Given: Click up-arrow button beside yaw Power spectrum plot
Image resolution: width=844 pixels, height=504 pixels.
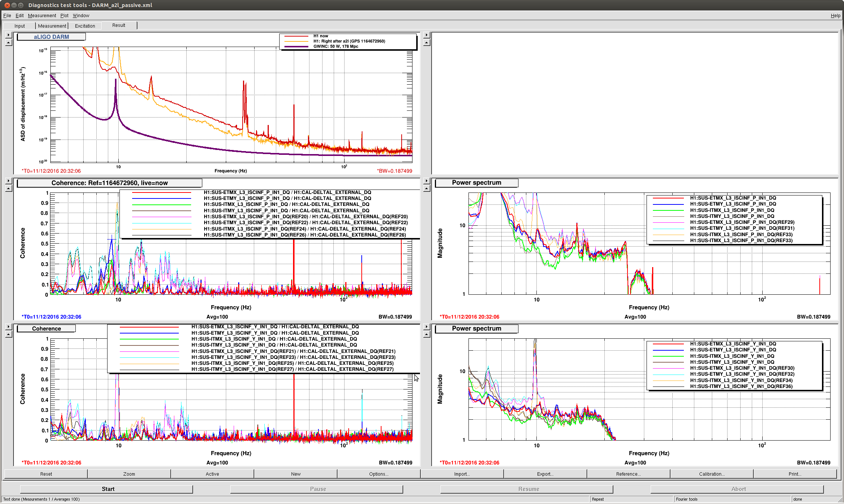Looking at the screenshot, I should [x=427, y=334].
